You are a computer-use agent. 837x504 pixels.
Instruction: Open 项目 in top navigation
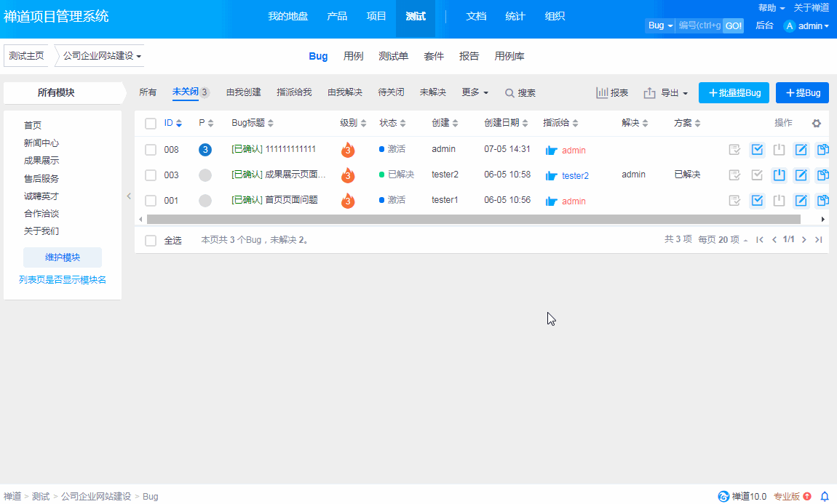[x=376, y=16]
